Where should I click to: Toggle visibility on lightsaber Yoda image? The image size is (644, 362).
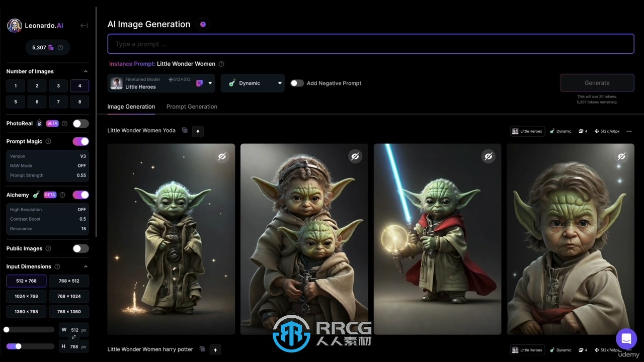[x=488, y=156]
